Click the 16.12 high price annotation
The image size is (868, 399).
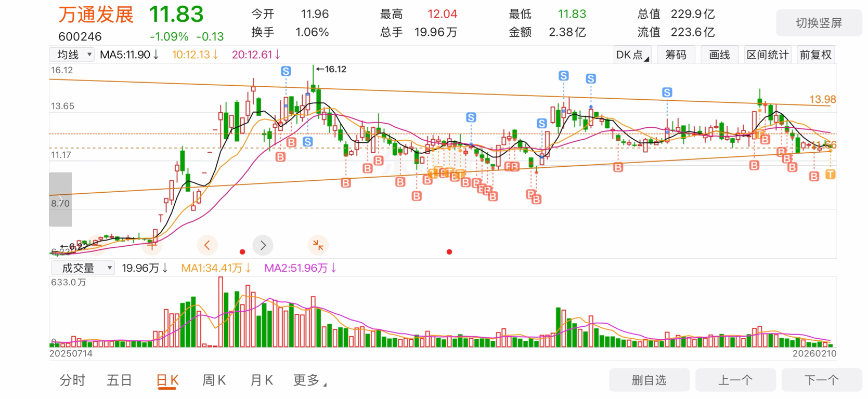(331, 69)
